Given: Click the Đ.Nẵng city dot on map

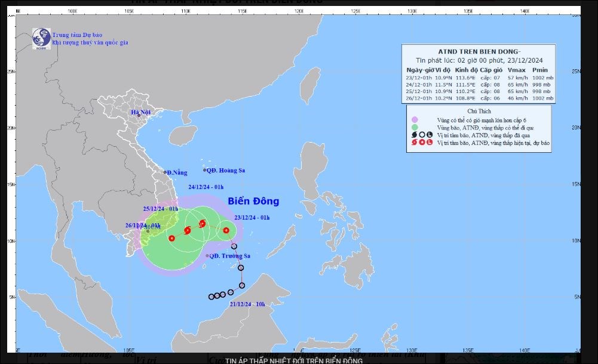Looking at the screenshot, I should tap(165, 172).
